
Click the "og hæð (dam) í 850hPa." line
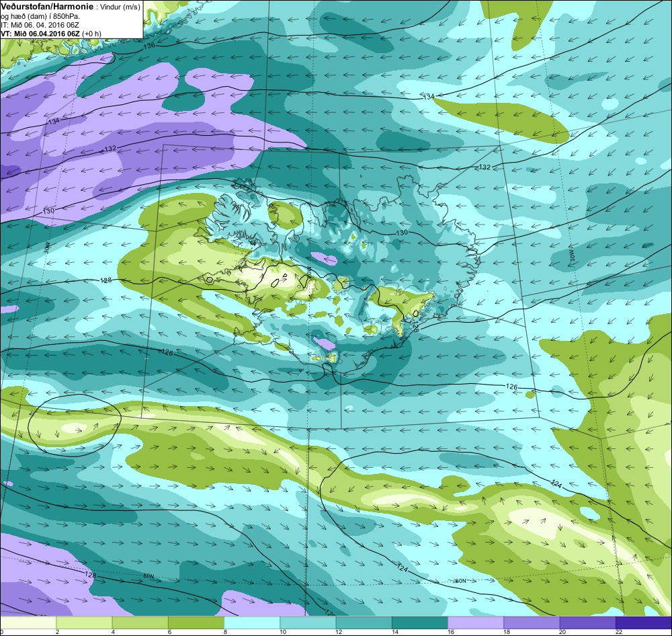coord(40,16)
